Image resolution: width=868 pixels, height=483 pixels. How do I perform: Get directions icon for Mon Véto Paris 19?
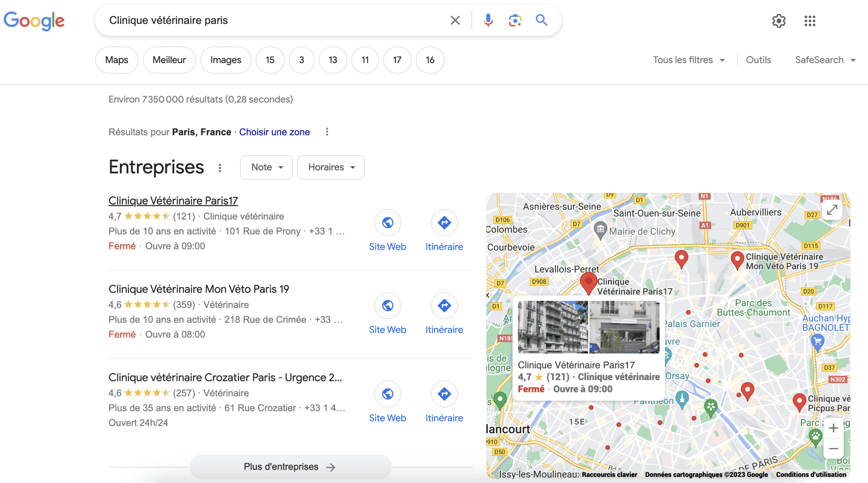click(444, 306)
